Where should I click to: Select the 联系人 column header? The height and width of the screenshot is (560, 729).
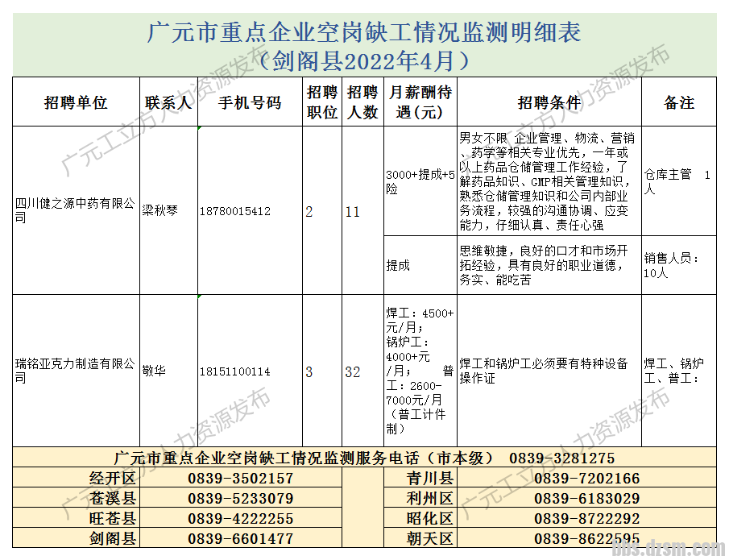[x=168, y=102]
